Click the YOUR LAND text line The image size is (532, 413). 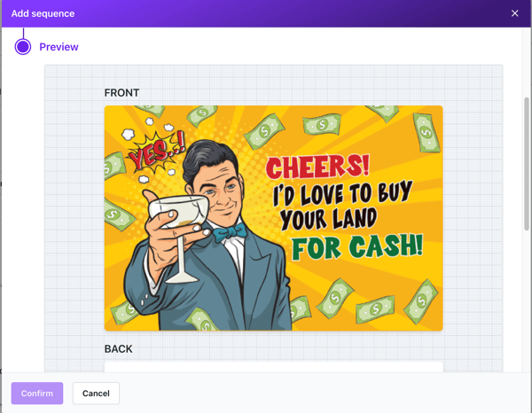[328, 218]
